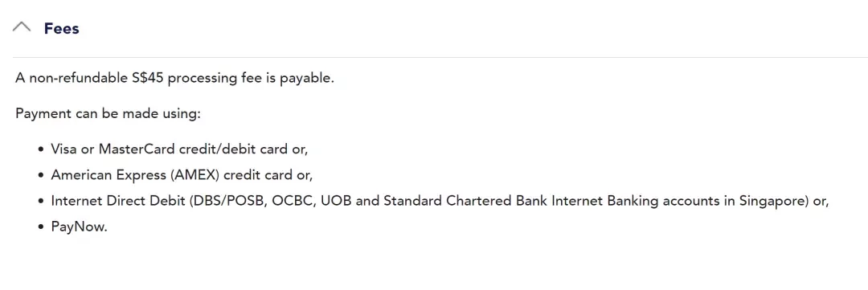
Task: Click the Internet Direct Debit text
Action: tap(118, 201)
